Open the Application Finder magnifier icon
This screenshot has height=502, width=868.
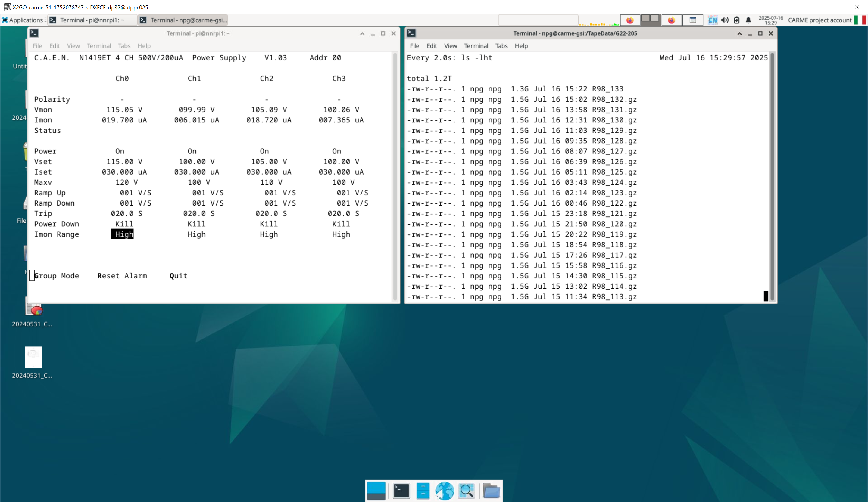pyautogui.click(x=467, y=491)
